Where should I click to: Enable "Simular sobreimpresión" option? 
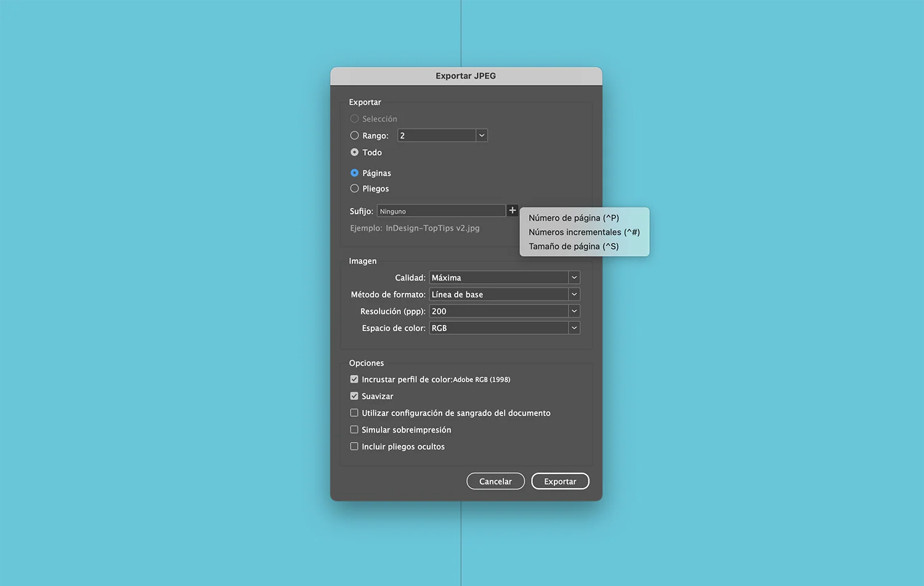(x=354, y=429)
